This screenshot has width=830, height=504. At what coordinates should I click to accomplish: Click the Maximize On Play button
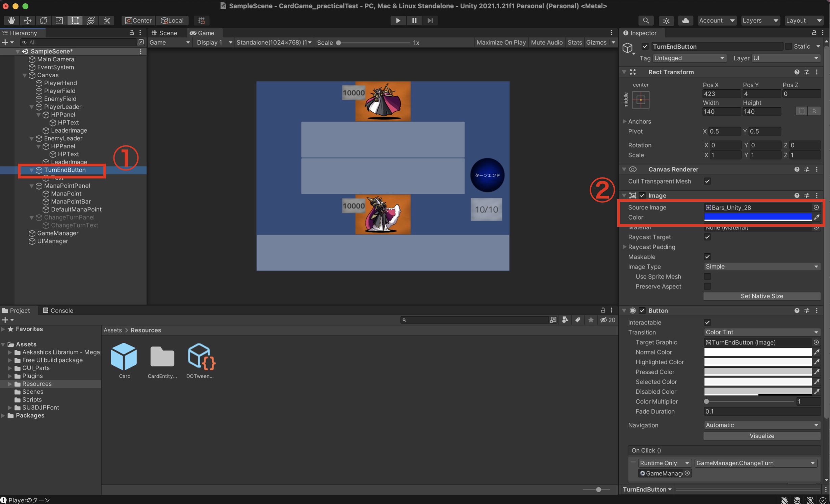501,43
